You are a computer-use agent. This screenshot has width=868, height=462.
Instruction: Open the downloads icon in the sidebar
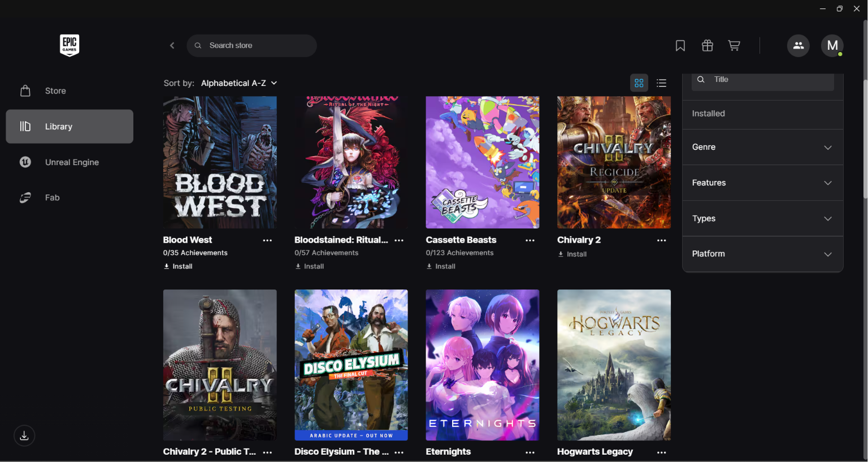click(24, 435)
